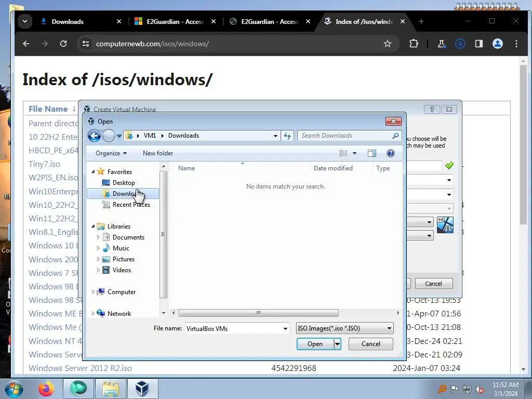Image resolution: width=532 pixels, height=399 pixels.
Task: Expand the Videos library
Action: pyautogui.click(x=98, y=270)
